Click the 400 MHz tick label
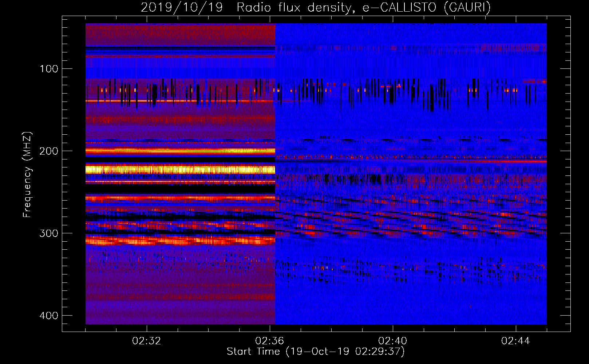589x364 pixels. point(49,316)
